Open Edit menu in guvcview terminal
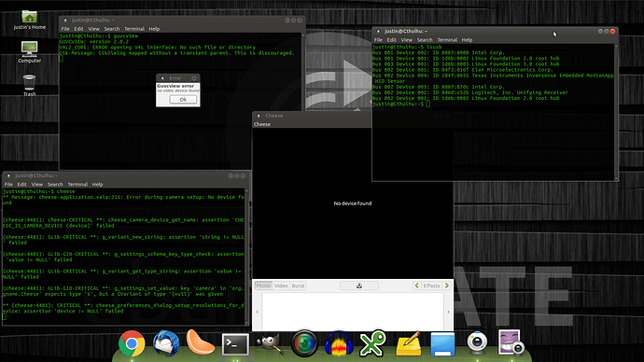Viewport: 644px width, 362px height. (78, 29)
